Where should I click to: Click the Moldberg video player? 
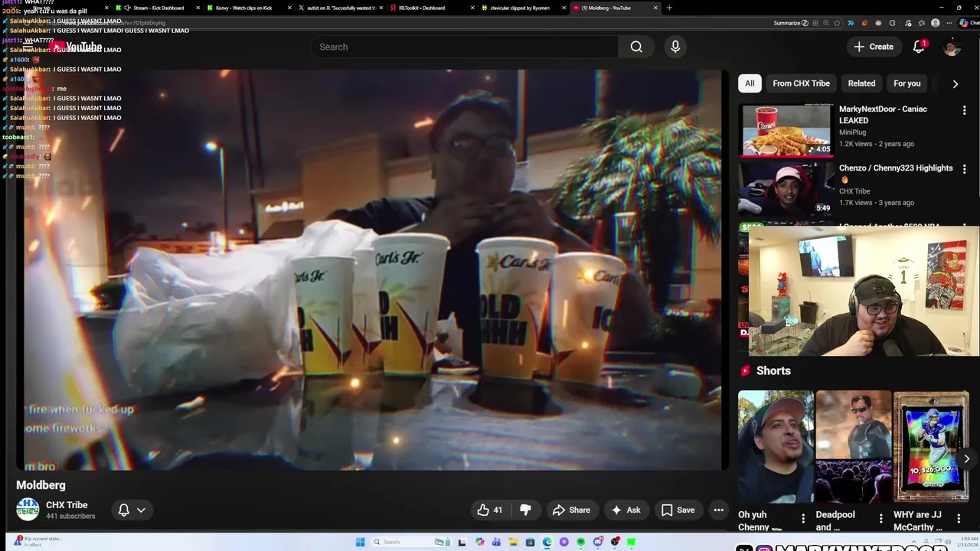click(x=372, y=269)
